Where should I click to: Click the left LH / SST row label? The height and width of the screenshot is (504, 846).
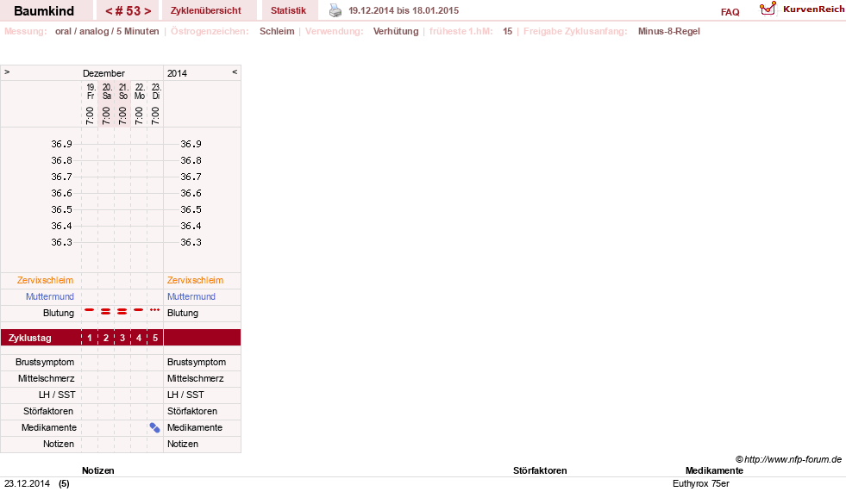pyautogui.click(x=57, y=395)
